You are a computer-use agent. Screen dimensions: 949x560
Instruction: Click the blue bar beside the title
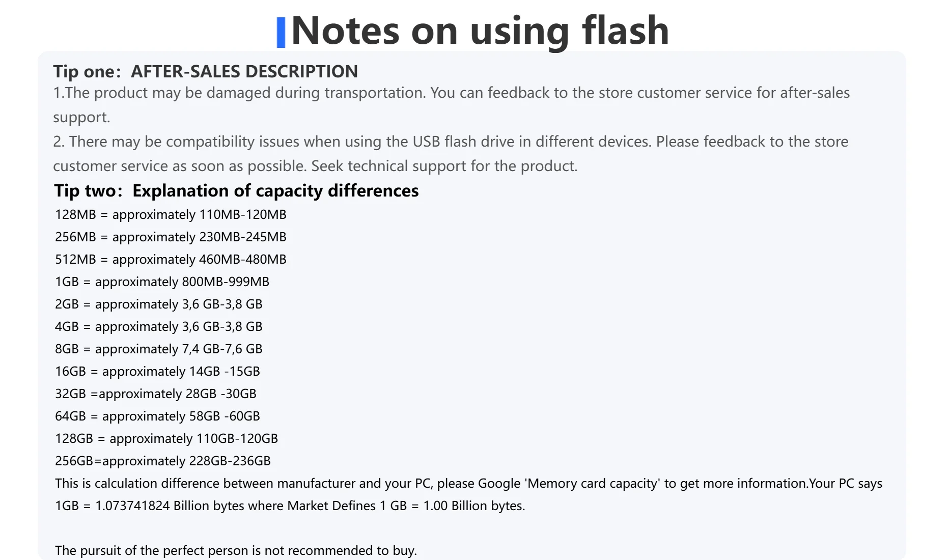coord(281,32)
